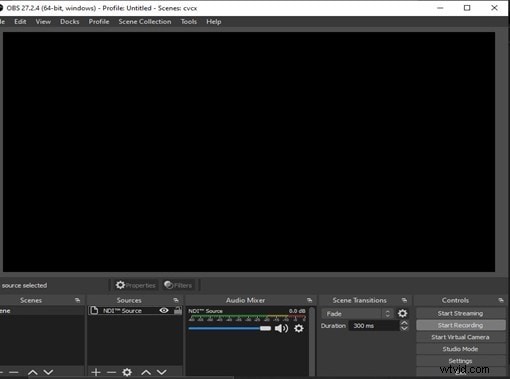This screenshot has height=379, width=510.
Task: Click the Audio Mixer vertical scrollbar
Action: pyautogui.click(x=312, y=341)
